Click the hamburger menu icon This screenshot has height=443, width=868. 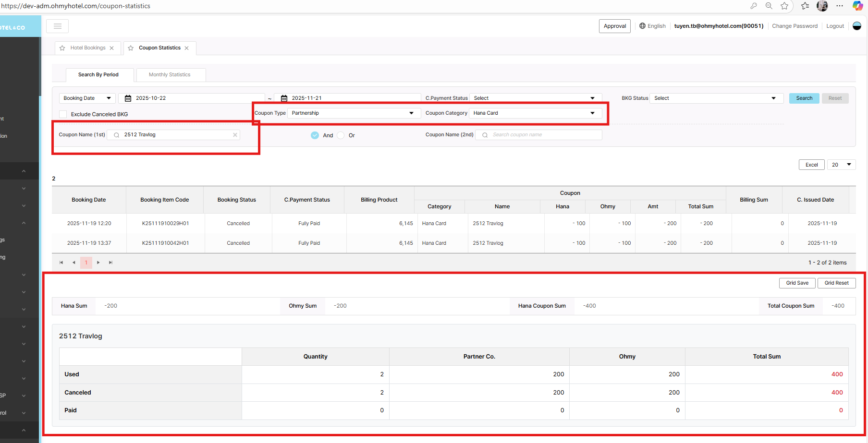(58, 26)
